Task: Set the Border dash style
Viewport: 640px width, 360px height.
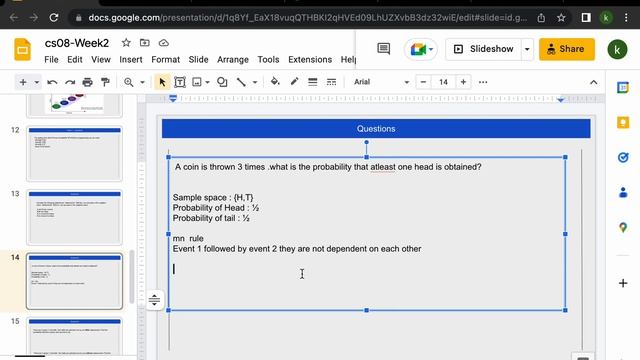Action: click(331, 82)
